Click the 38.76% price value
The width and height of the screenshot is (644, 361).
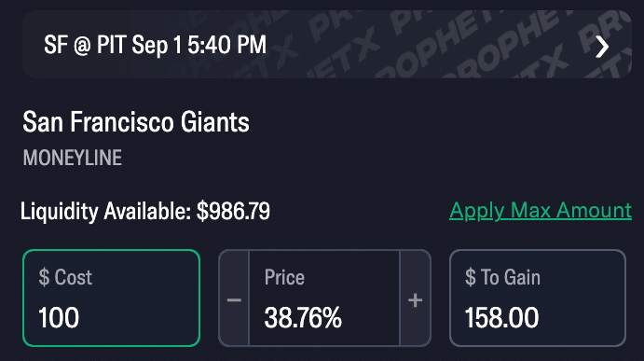[x=303, y=318]
